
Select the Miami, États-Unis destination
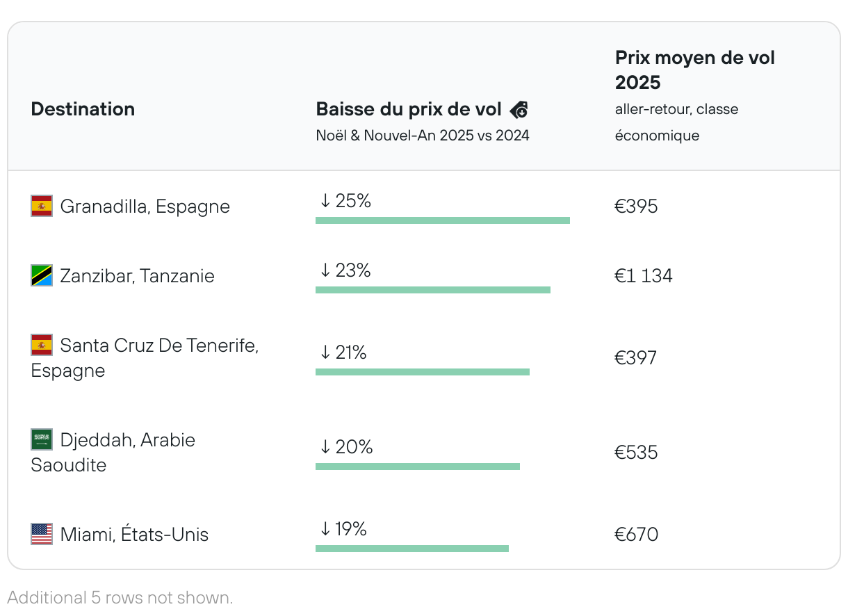pyautogui.click(x=134, y=535)
